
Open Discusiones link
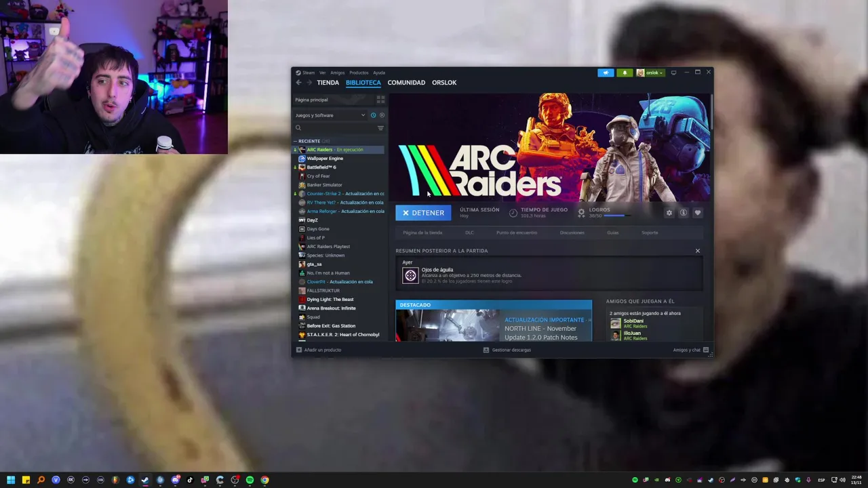(572, 232)
